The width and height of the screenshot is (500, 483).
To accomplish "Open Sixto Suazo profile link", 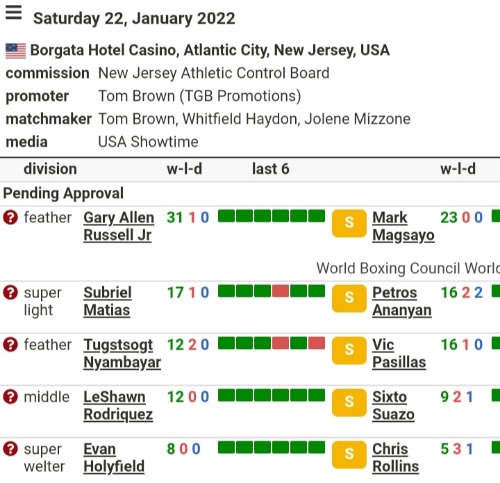I will pyautogui.click(x=393, y=406).
